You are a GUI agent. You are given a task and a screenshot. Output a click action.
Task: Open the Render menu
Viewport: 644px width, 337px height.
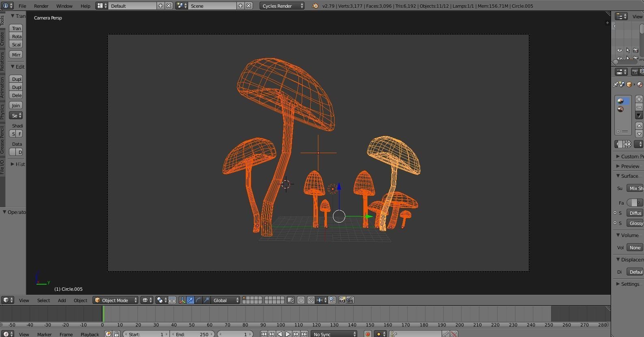click(41, 6)
